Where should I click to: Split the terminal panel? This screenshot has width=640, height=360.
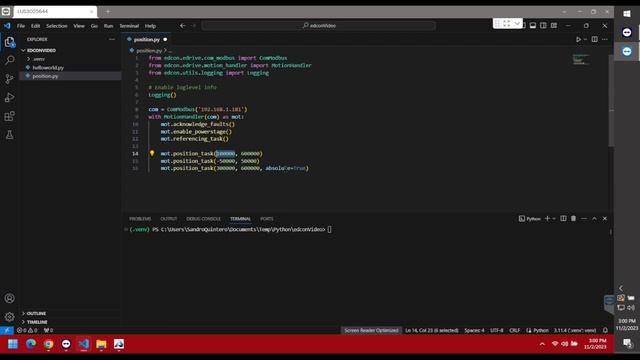point(563,219)
